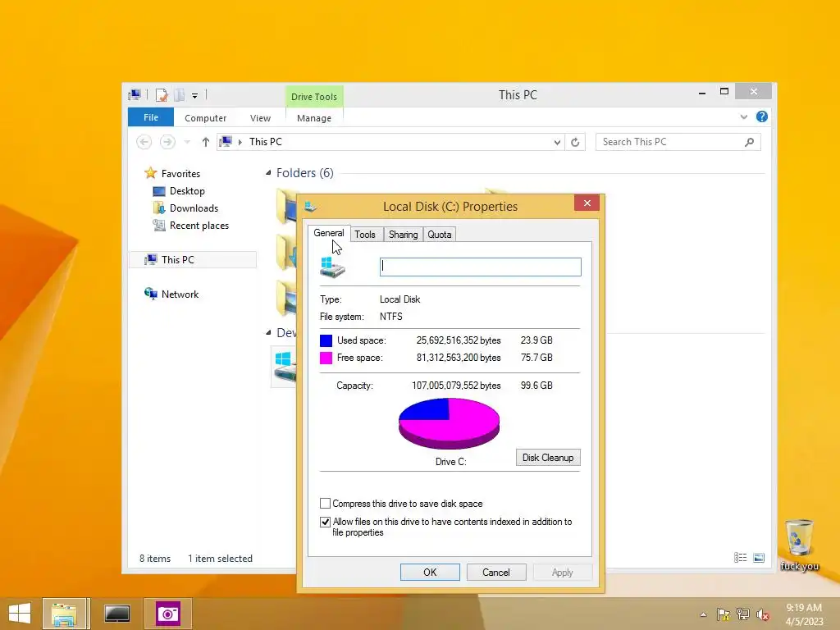The height and width of the screenshot is (630, 840).
Task: Uncheck Allow files to have contents indexed
Action: [325, 522]
